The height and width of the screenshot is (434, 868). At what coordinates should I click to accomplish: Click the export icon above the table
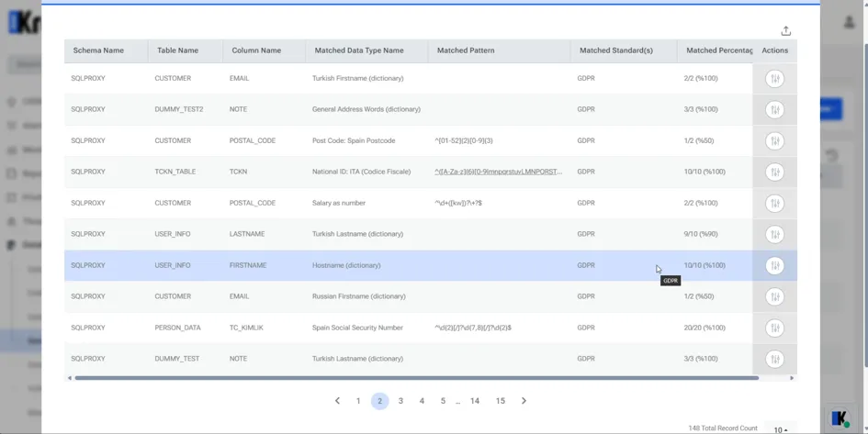click(x=785, y=31)
